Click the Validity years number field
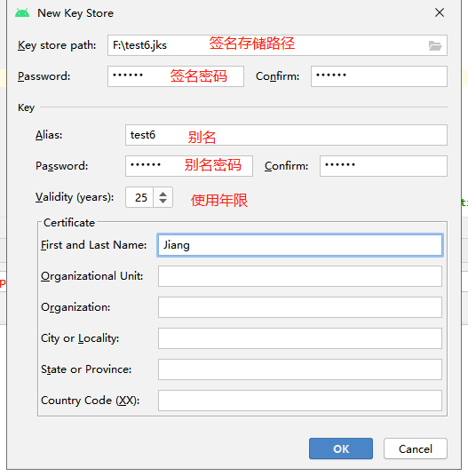The height and width of the screenshot is (476, 468). pyautogui.click(x=139, y=197)
